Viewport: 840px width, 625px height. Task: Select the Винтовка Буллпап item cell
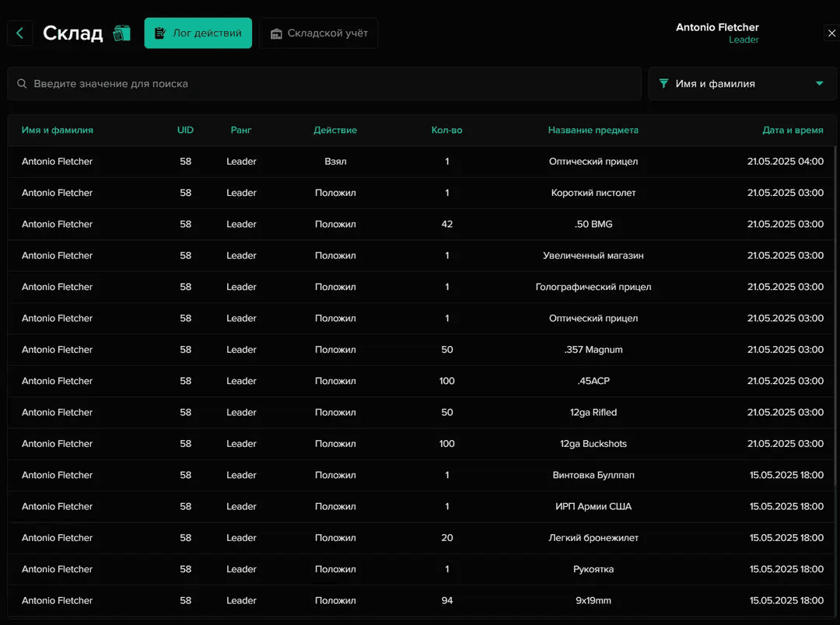(593, 475)
